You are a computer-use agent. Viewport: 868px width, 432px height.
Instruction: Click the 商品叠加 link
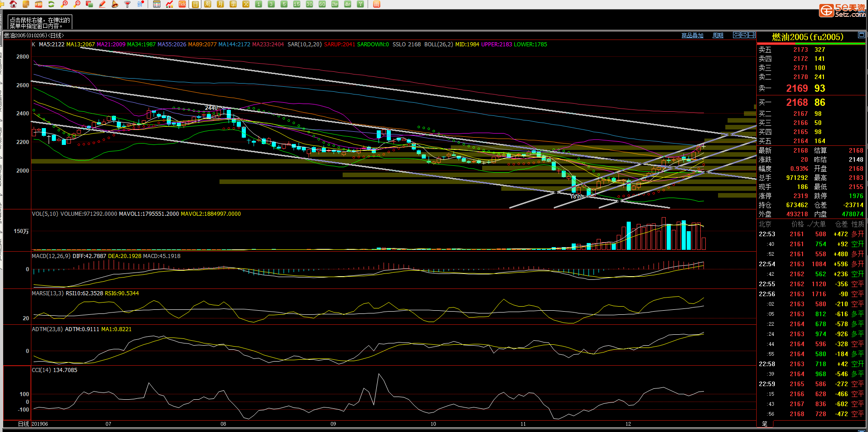(x=692, y=35)
